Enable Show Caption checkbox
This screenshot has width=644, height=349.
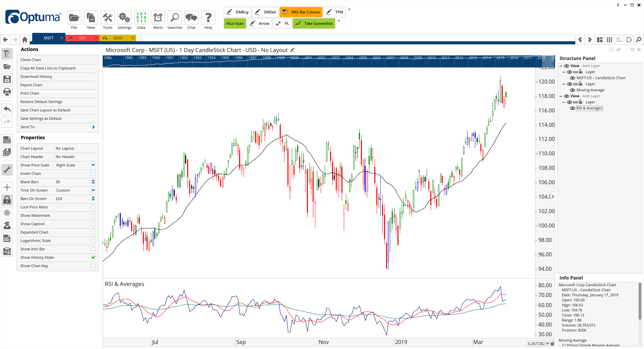(93, 224)
